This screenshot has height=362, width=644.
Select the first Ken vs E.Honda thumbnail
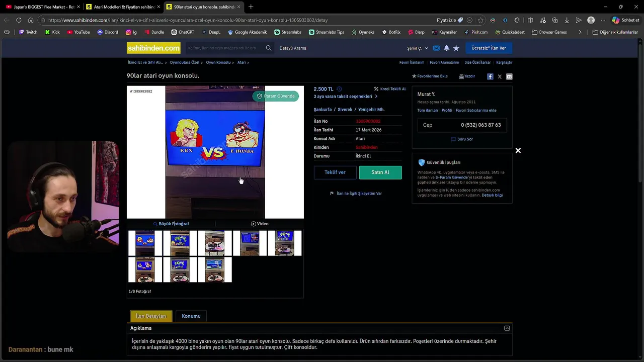(x=145, y=243)
